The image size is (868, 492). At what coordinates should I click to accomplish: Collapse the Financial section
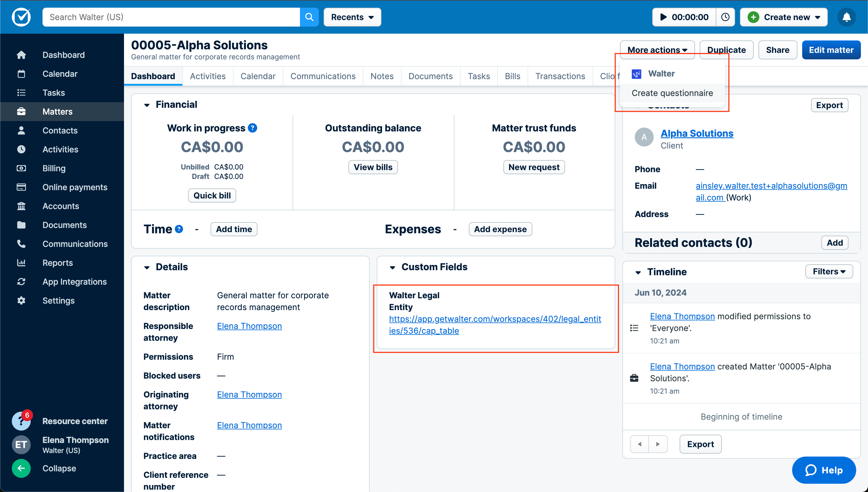click(x=146, y=105)
